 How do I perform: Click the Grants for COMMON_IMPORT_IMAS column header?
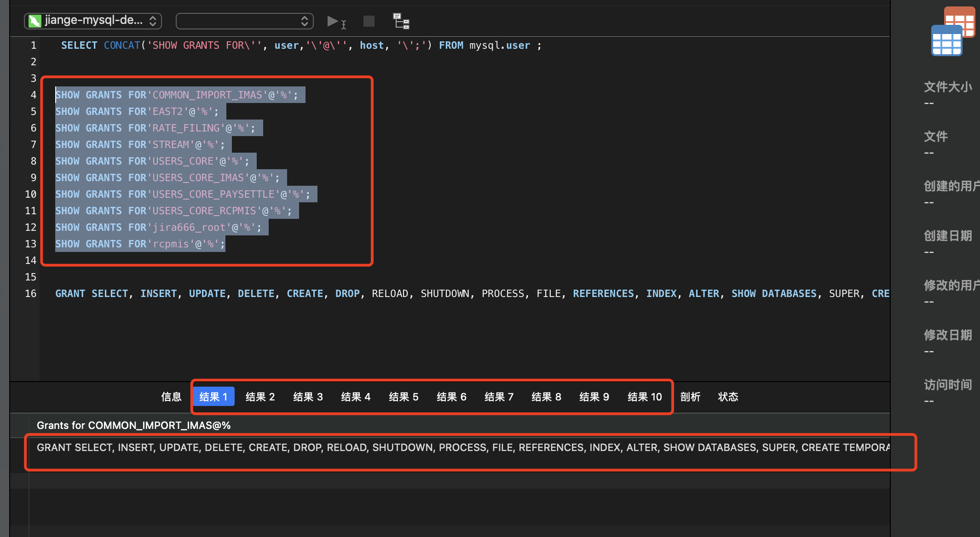pos(133,425)
